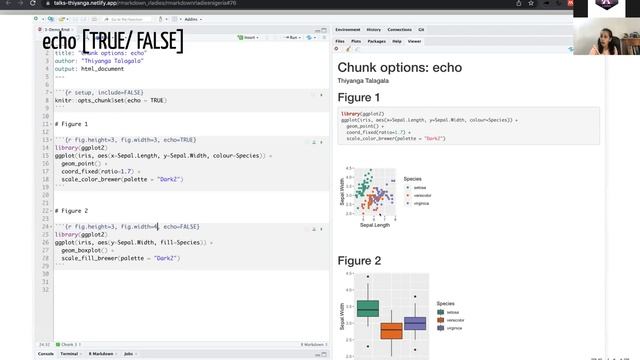
Task: Switch to the Terminal tab
Action: (x=69, y=354)
